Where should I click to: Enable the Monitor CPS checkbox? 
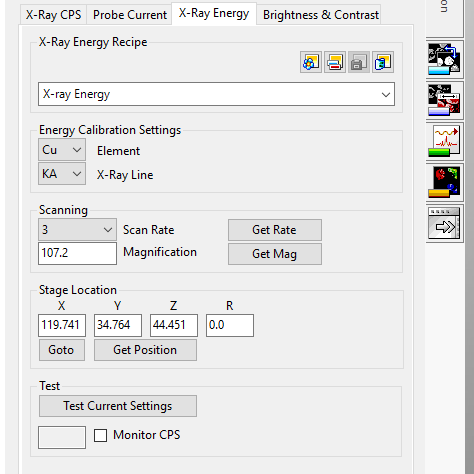point(100,435)
